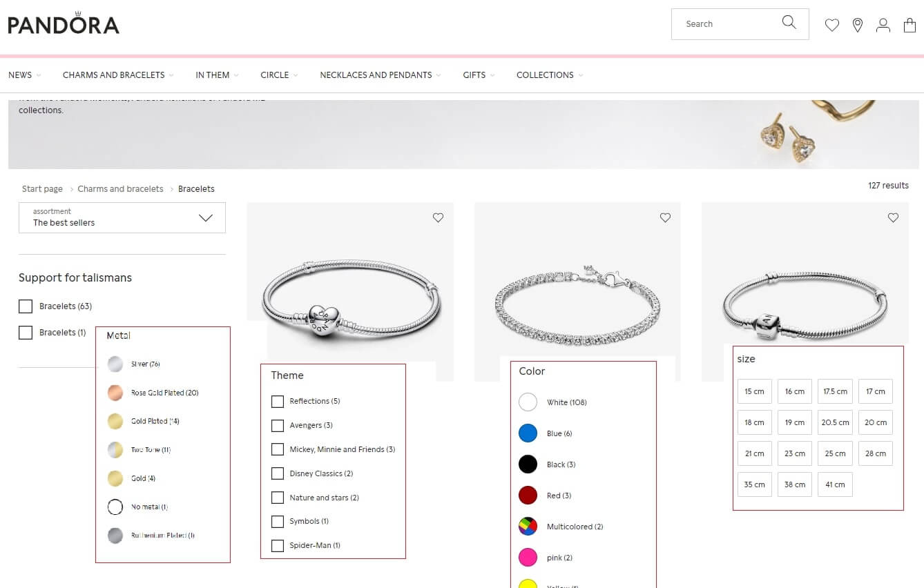
Task: Add the sparkling tennis bracelet to wishlist
Action: [x=665, y=217]
